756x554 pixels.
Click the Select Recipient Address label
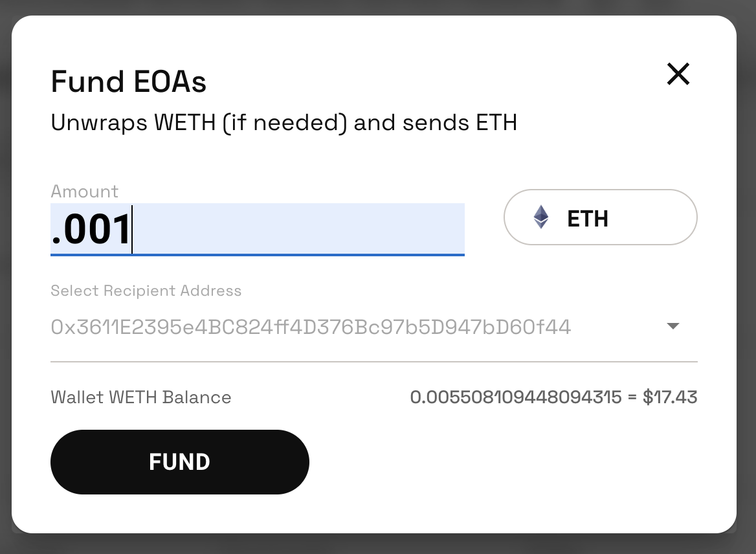click(x=146, y=291)
